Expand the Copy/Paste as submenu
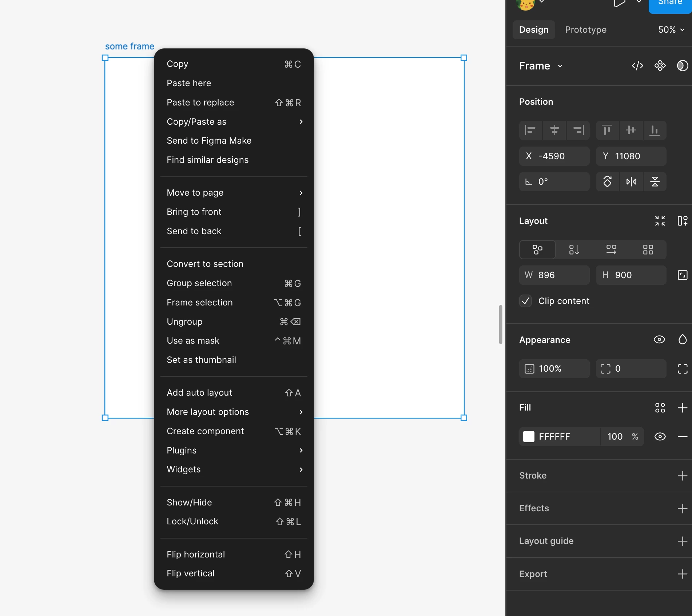The height and width of the screenshot is (616, 692). (x=234, y=122)
